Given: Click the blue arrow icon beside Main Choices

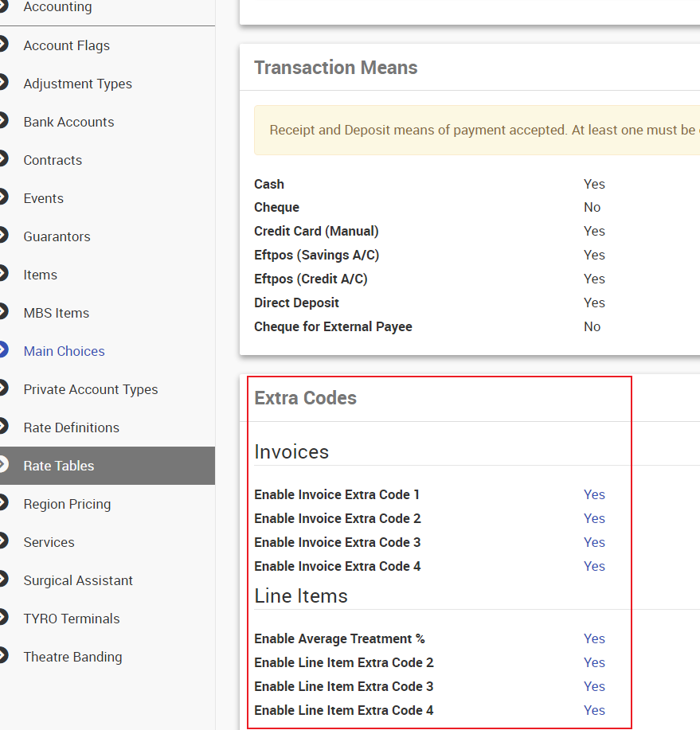Looking at the screenshot, I should 3,351.
